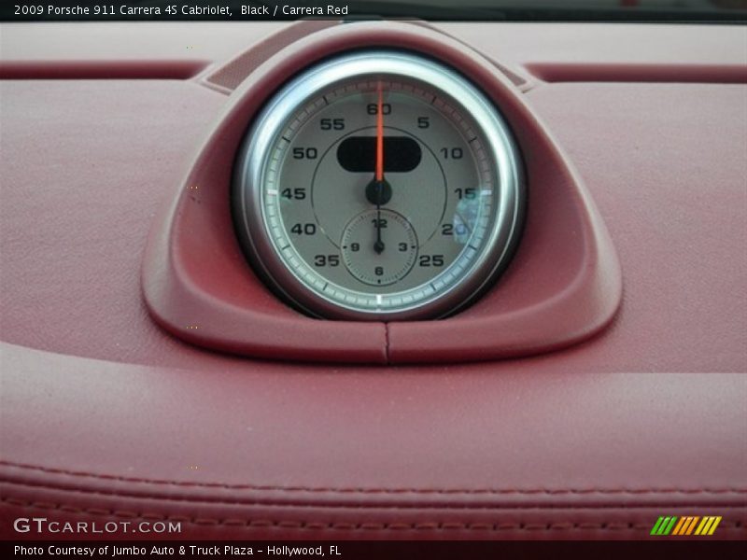Click the number 40 on the dial
747x560 pixels.
[x=303, y=230]
